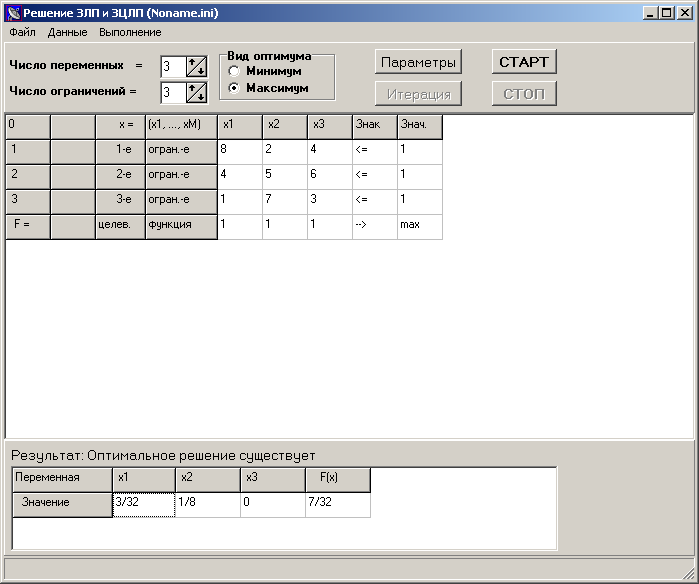Select x3 coefficient 4 in constraint 1
This screenshot has height=584, width=699.
click(330, 152)
